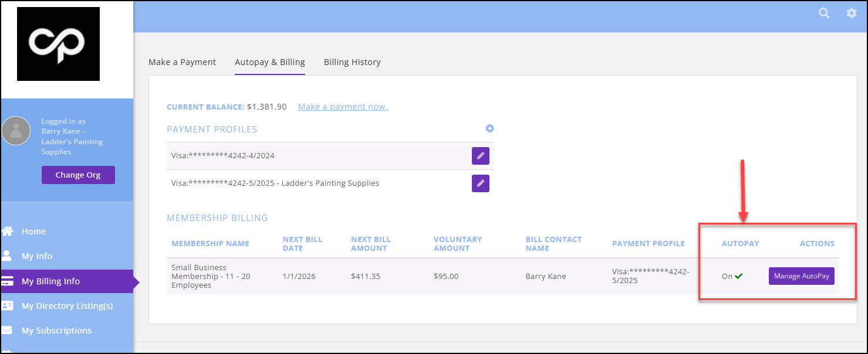Viewport: 868px width, 354px height.
Task: Switch to the Make a Payment tab
Action: click(x=182, y=62)
